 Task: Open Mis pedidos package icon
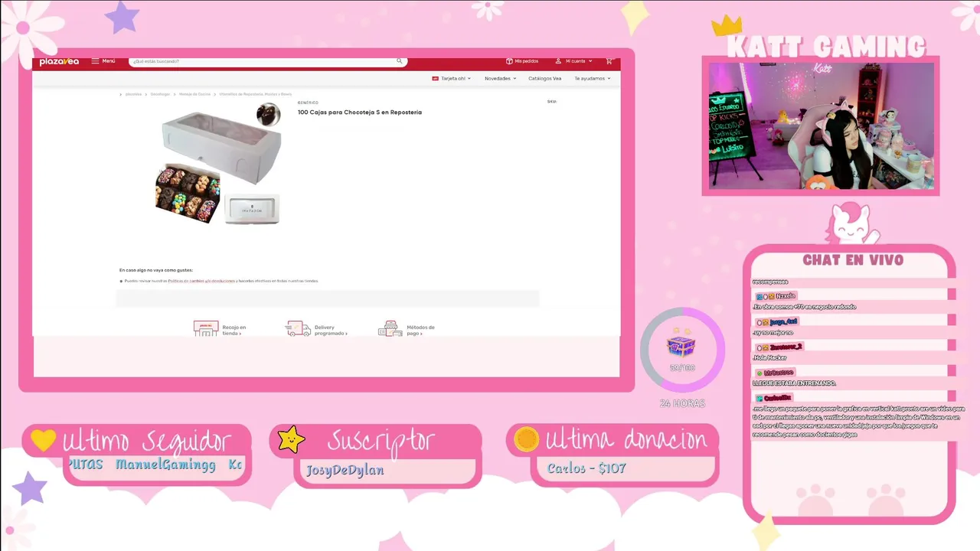(x=509, y=60)
